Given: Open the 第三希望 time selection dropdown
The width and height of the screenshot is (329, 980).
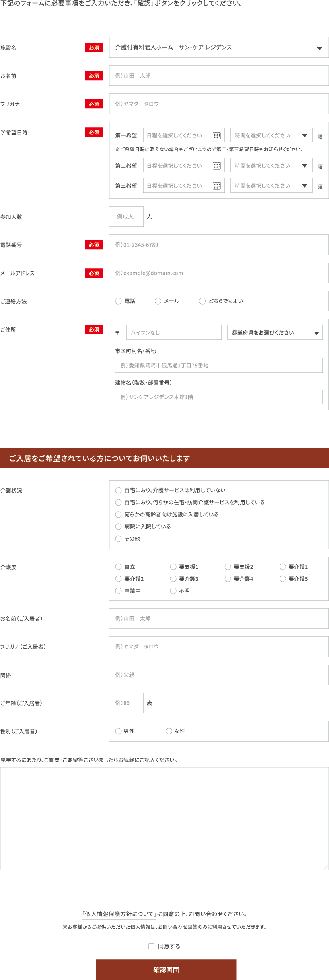Looking at the screenshot, I should [271, 186].
